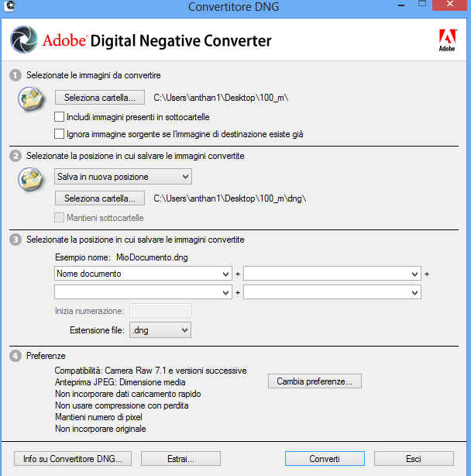Click Anteprima JPEG: Dimensione media text
Screen dimensions: 471x476
pos(120,382)
